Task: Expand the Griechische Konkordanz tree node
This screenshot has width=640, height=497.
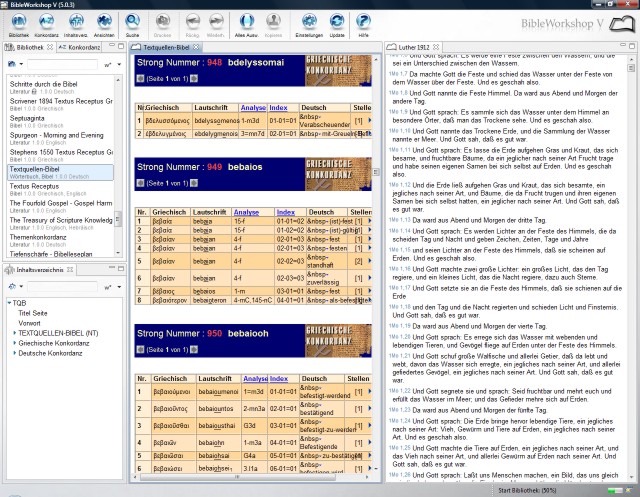Action: point(14,342)
